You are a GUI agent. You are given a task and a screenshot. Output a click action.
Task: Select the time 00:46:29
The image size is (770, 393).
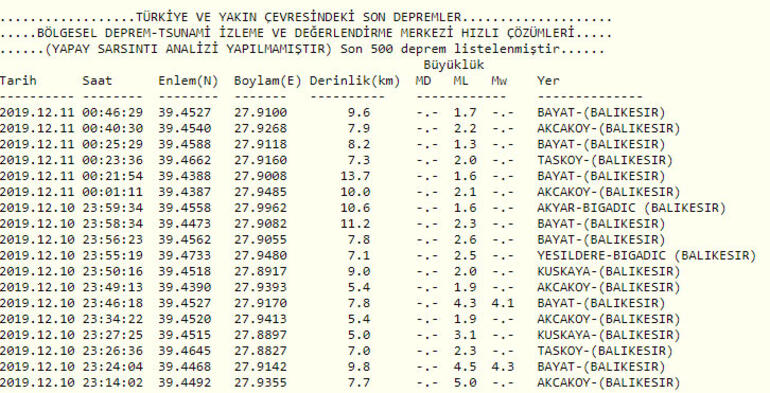[x=112, y=113]
